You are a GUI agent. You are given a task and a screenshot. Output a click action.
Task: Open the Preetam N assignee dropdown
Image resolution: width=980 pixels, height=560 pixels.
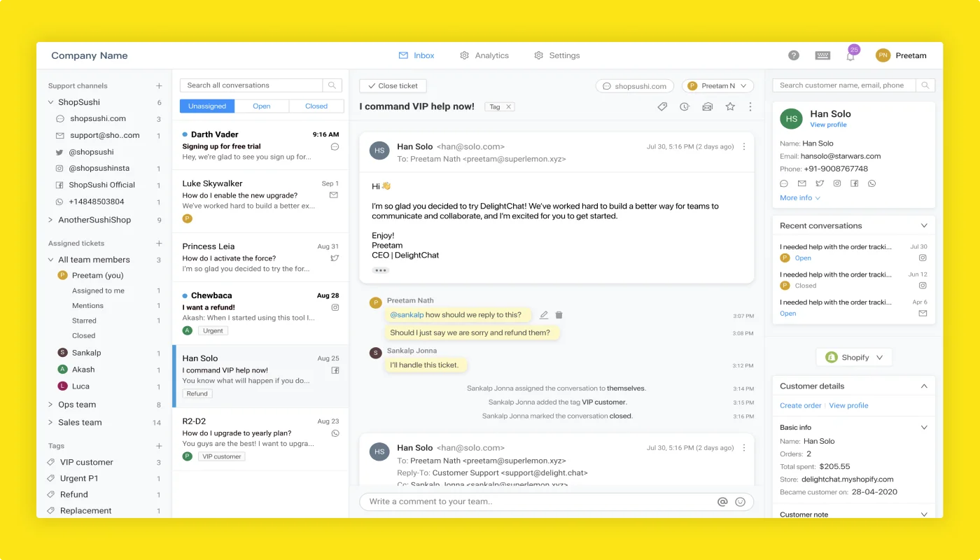(717, 85)
